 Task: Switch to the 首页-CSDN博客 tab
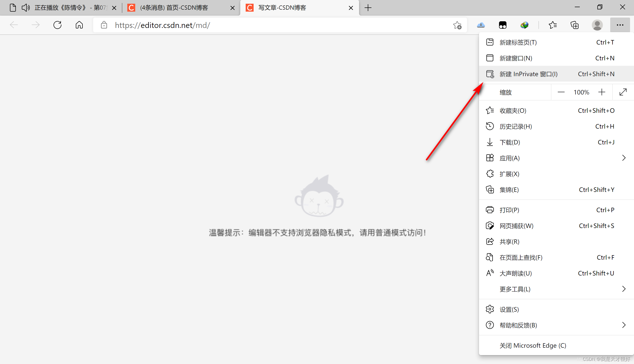(174, 7)
